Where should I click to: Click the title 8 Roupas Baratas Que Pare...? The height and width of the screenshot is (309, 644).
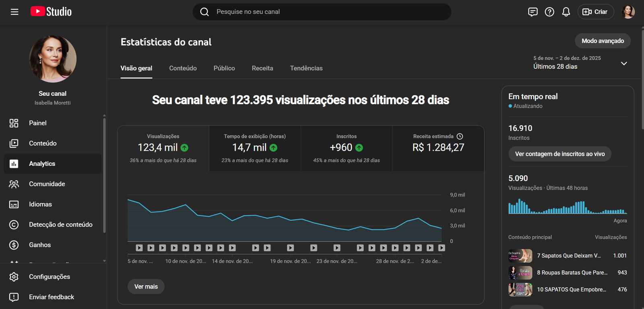[572, 273]
